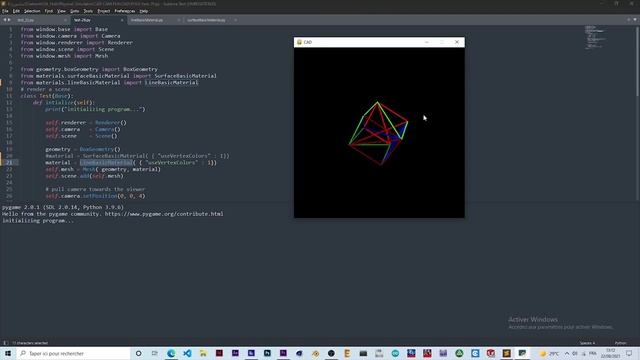Show hidden system tray icons
640x360 pixels.
pyautogui.click(x=567, y=353)
